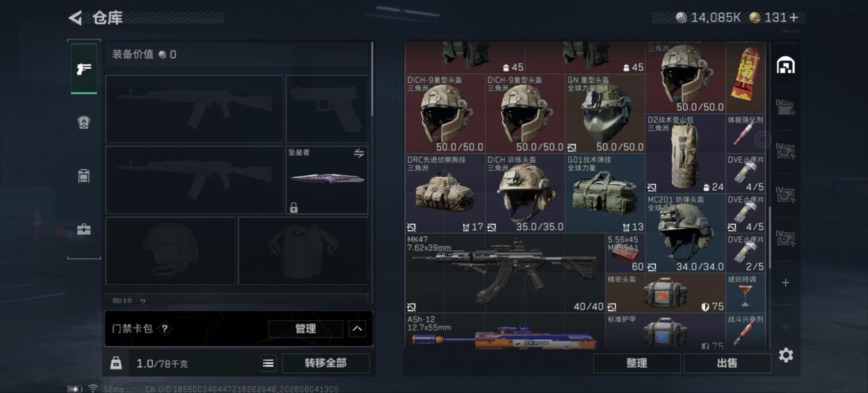868x393 pixels.
Task: Select the weapons tab with pistol icon
Action: click(84, 69)
